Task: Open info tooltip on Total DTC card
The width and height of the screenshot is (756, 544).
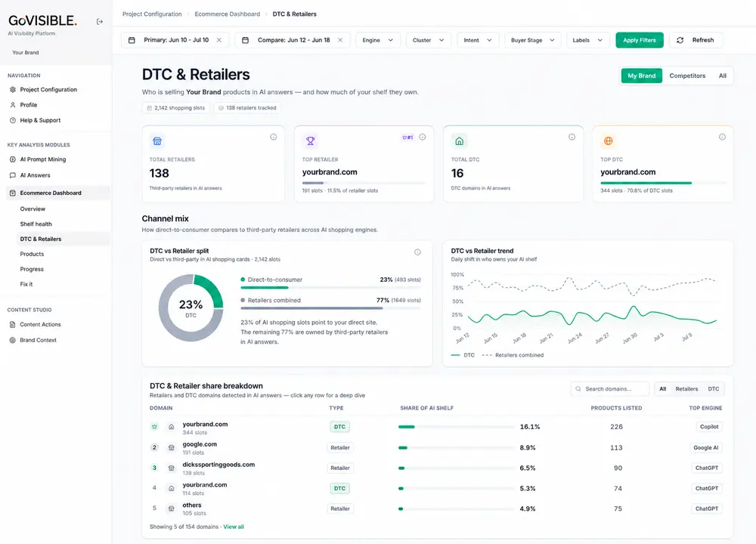Action: (572, 137)
